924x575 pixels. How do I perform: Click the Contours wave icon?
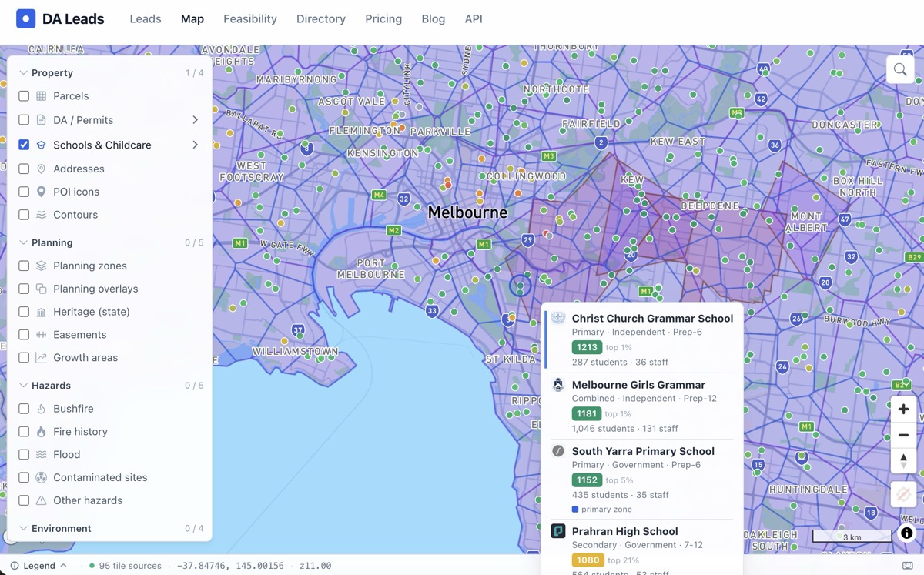point(42,215)
